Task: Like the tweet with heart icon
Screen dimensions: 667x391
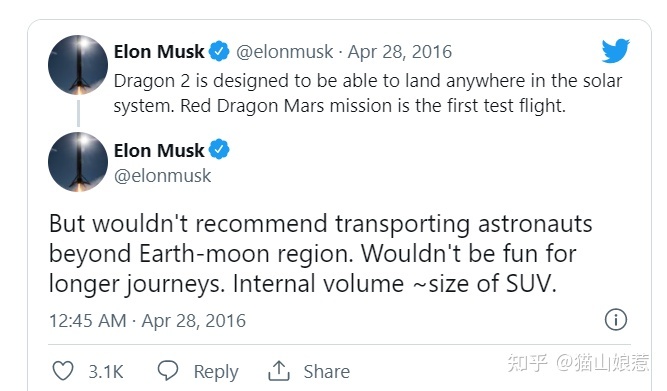Action: (x=63, y=371)
